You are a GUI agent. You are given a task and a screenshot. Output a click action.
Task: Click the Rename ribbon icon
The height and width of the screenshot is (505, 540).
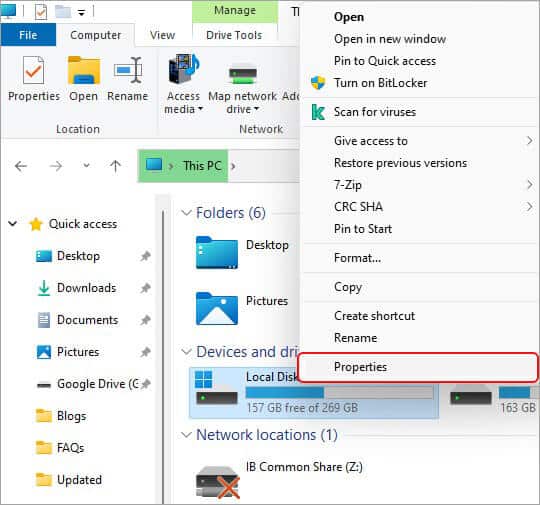coord(128,71)
